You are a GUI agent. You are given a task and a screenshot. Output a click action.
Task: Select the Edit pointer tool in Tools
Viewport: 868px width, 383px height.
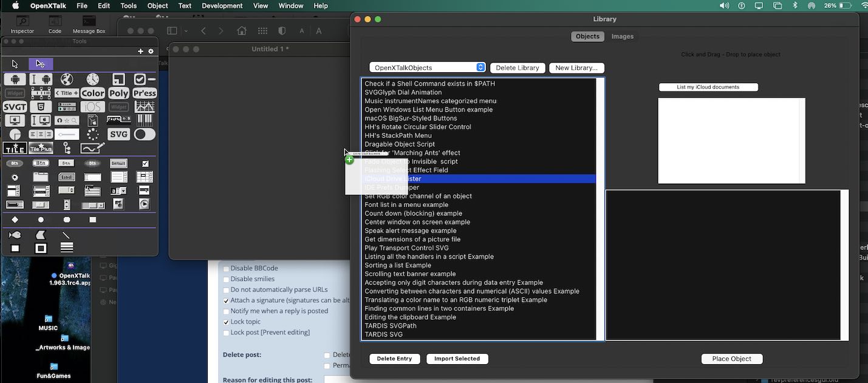[41, 64]
